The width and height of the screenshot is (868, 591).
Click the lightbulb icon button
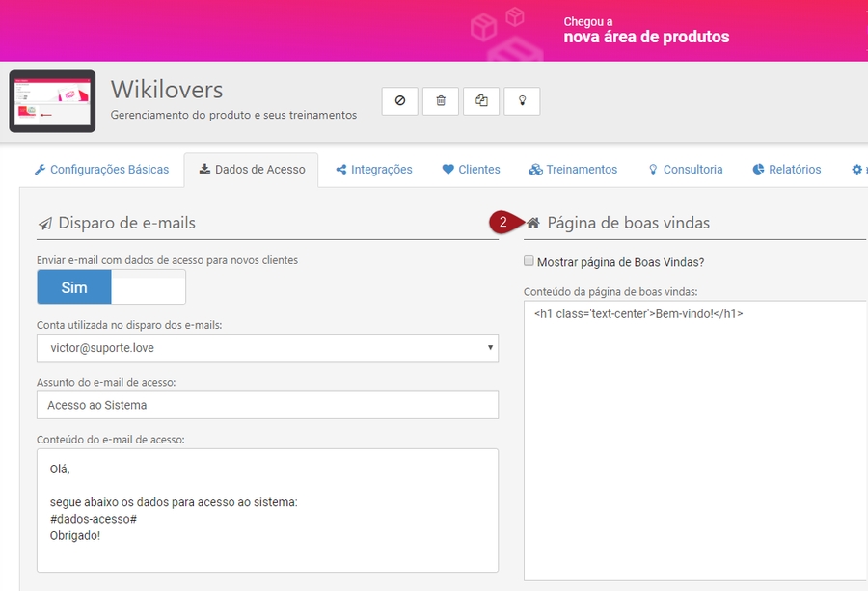pyautogui.click(x=522, y=100)
